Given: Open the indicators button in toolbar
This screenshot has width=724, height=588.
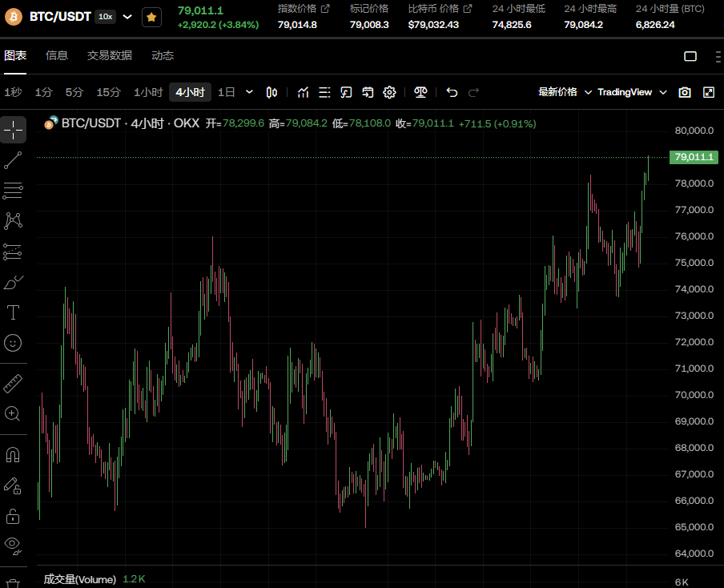Looking at the screenshot, I should pyautogui.click(x=304, y=92).
